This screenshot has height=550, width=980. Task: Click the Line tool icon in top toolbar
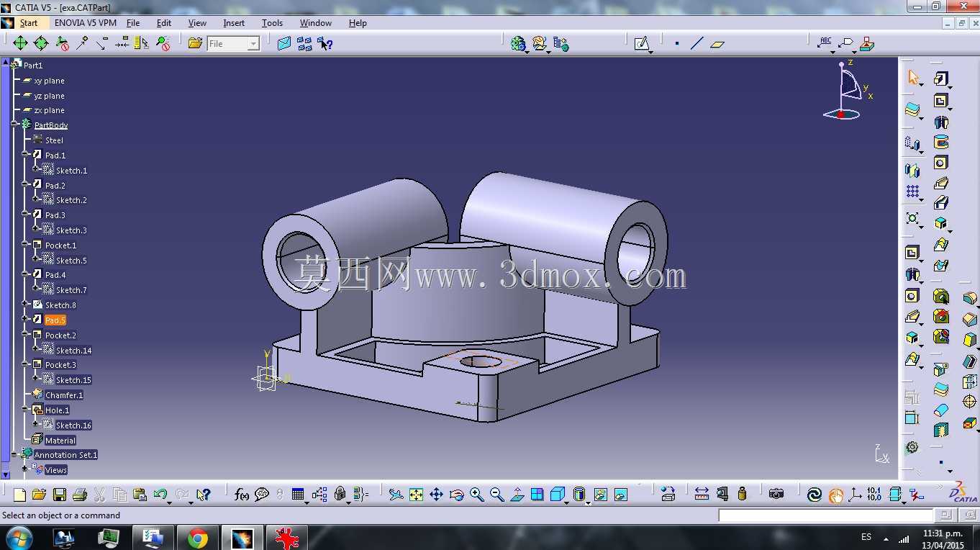pyautogui.click(x=697, y=44)
